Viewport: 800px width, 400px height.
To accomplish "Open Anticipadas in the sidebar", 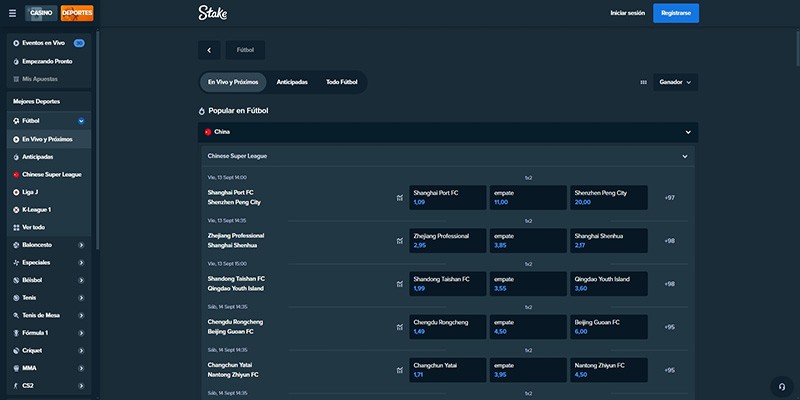I will point(49,157).
